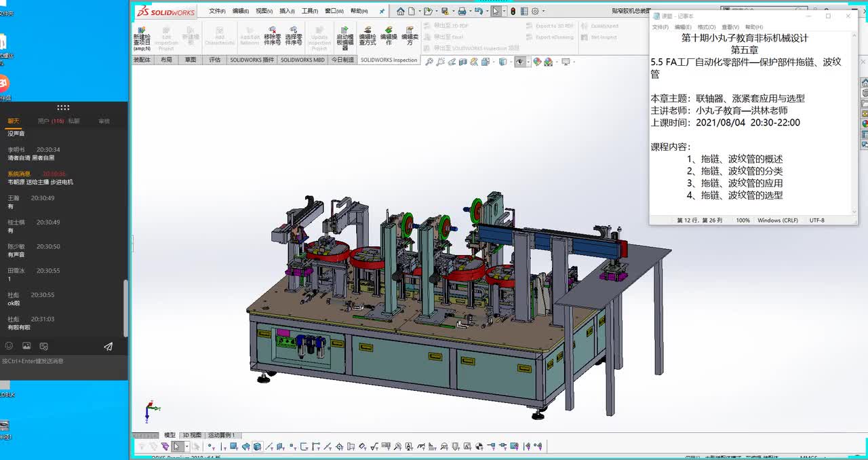Click the Open file icon
Image resolution: width=868 pixels, height=460 pixels.
coord(429,11)
